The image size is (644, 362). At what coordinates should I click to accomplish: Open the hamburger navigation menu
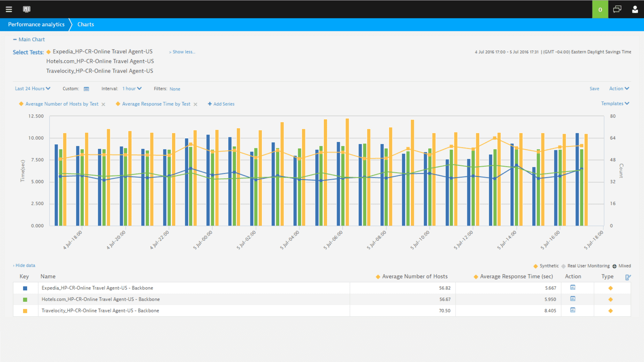pyautogui.click(x=9, y=9)
